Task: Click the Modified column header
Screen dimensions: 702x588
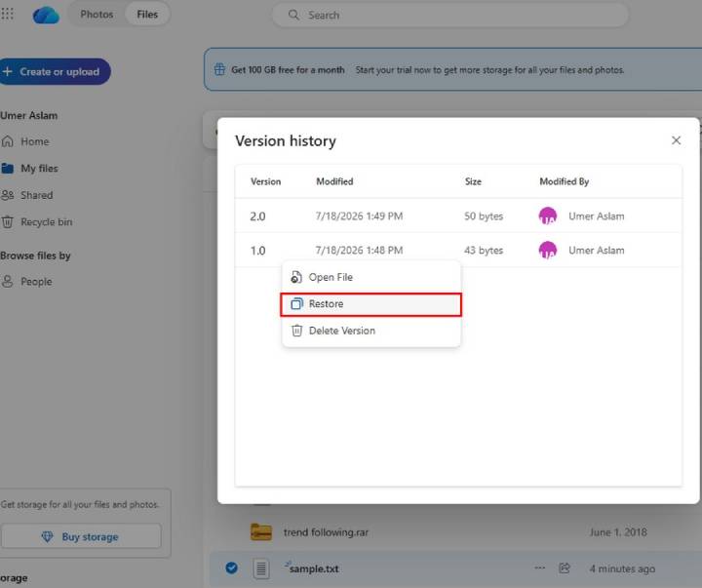Action: 334,181
